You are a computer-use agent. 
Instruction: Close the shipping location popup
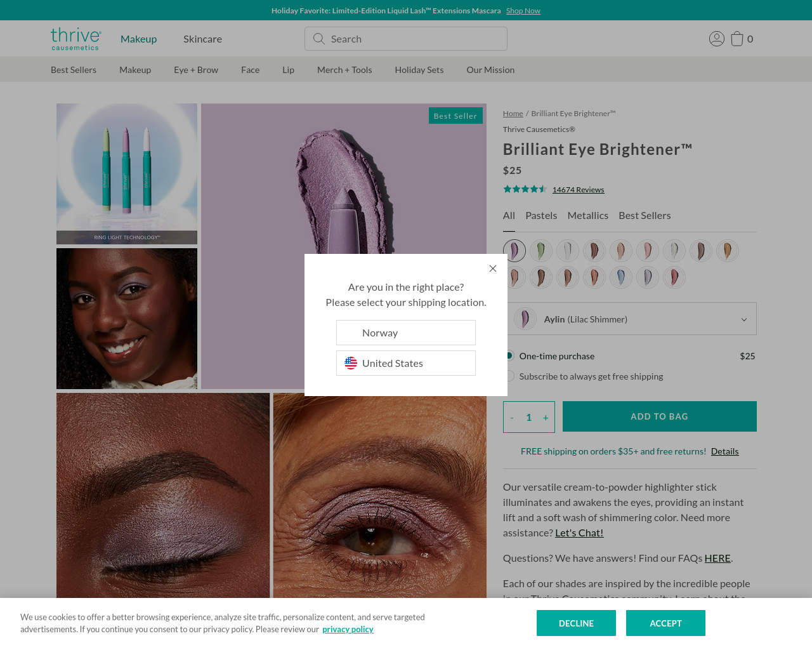pyautogui.click(x=493, y=269)
